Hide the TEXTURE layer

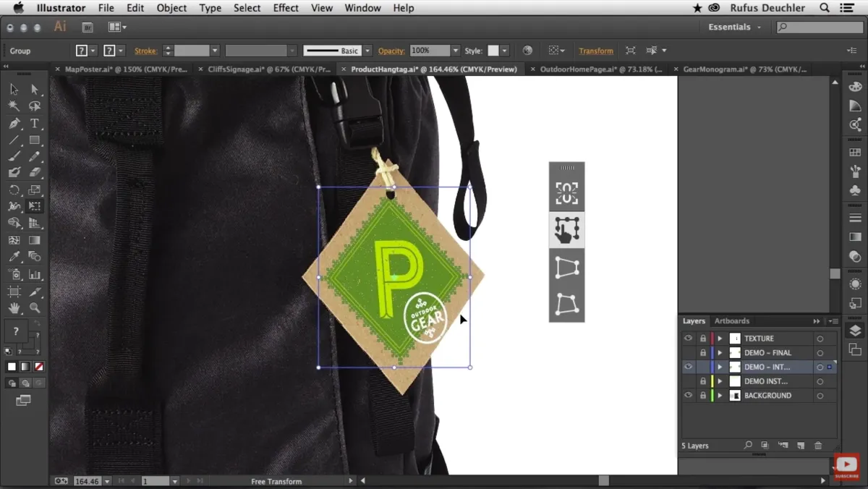pyautogui.click(x=688, y=339)
